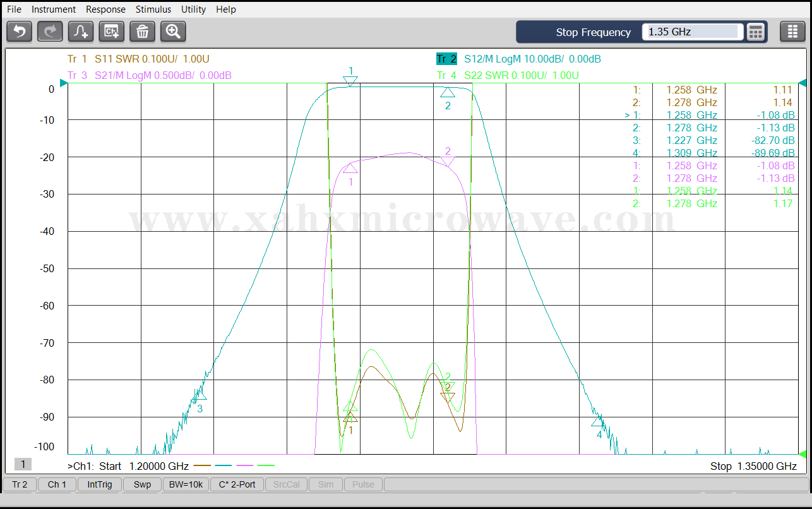Image resolution: width=812 pixels, height=509 pixels.
Task: Select the Tr 1 S11 SWR trace label
Action: click(138, 59)
